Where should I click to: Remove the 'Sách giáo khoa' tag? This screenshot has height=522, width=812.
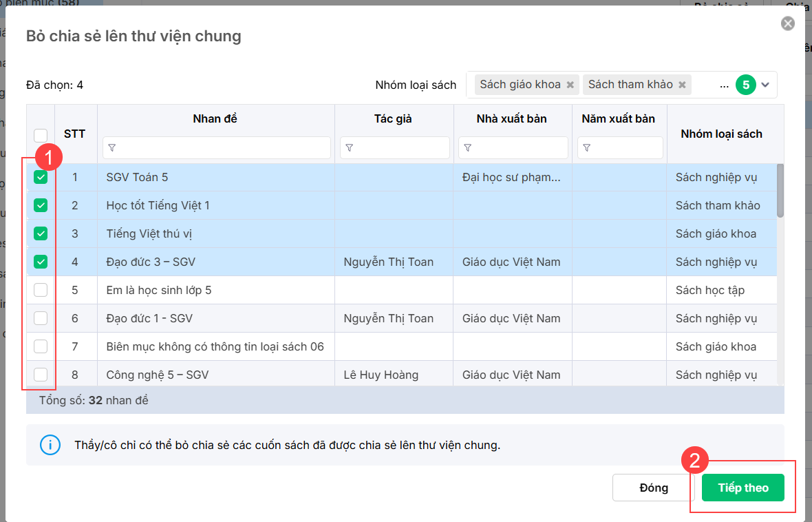(570, 85)
